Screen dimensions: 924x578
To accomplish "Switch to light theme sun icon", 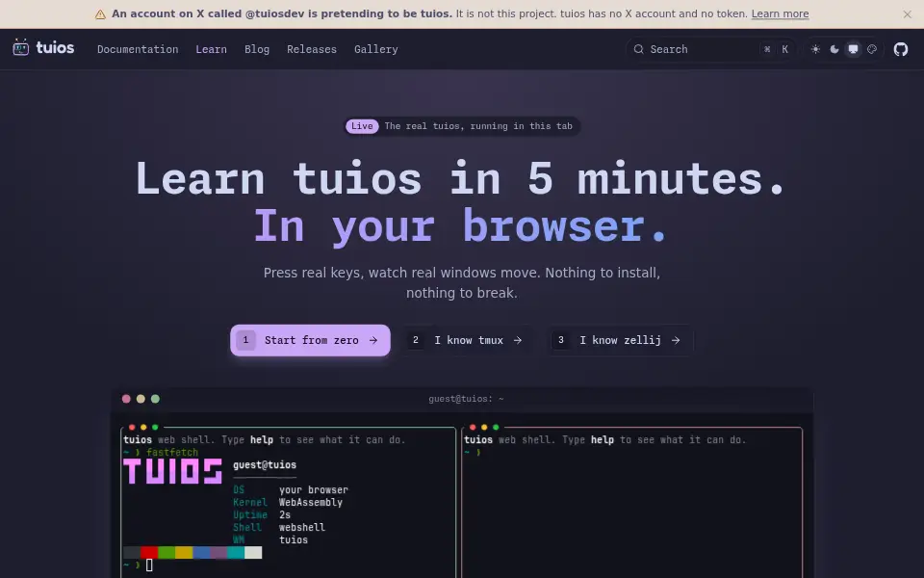I will coord(815,49).
